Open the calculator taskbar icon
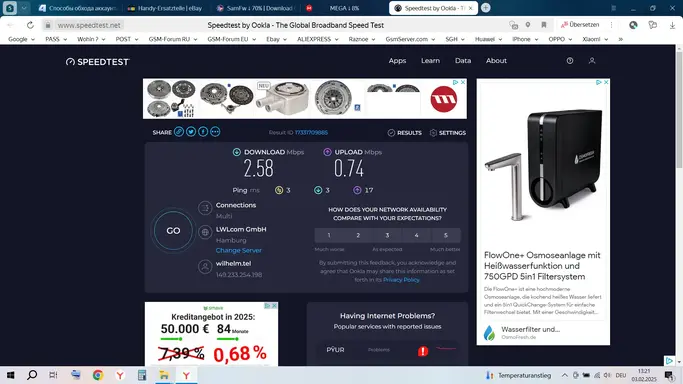 142,375
